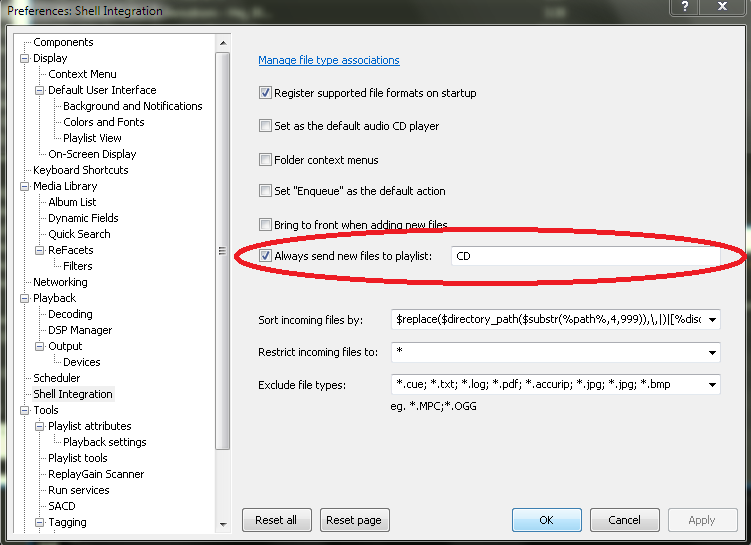Open Quick Search page
This screenshot has height=545, width=751.
(80, 234)
